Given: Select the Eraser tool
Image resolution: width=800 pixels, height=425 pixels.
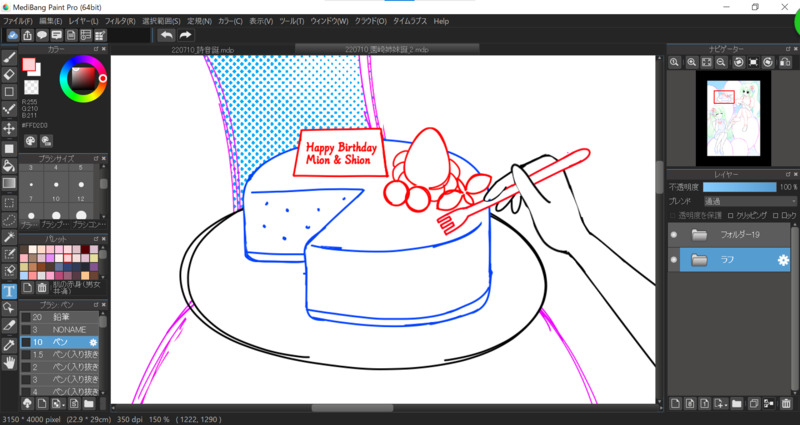Looking at the screenshot, I should pos(9,75).
